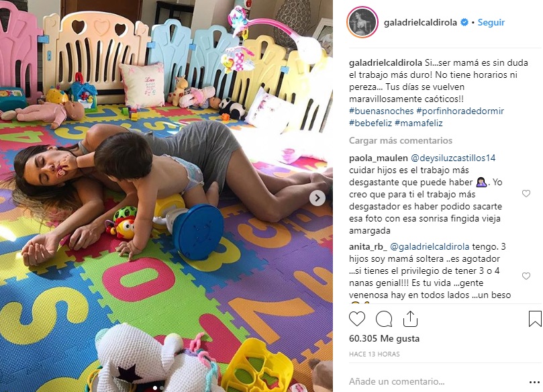
Task: Select the carousel position dots indicator
Action: coord(158,388)
